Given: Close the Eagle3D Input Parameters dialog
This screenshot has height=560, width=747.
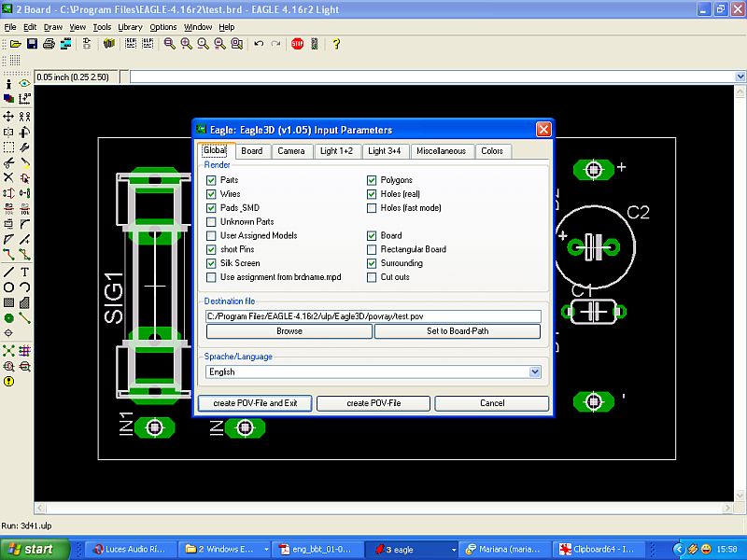Looking at the screenshot, I should coord(543,130).
